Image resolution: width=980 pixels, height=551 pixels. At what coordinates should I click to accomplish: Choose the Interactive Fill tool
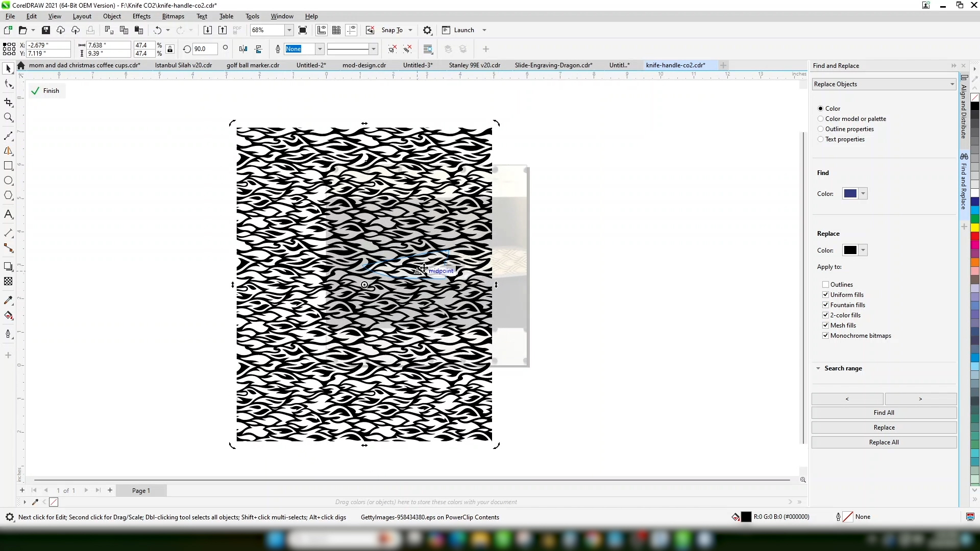pyautogui.click(x=8, y=316)
